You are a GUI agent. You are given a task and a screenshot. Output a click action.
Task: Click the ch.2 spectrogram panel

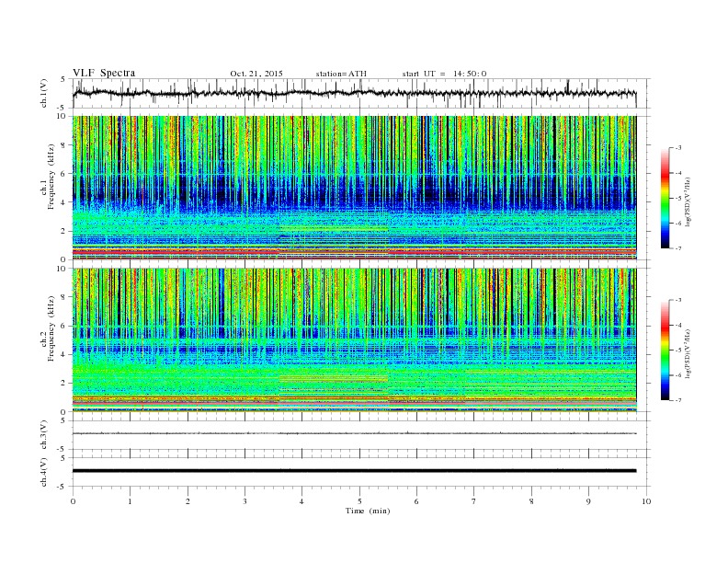tap(354, 340)
